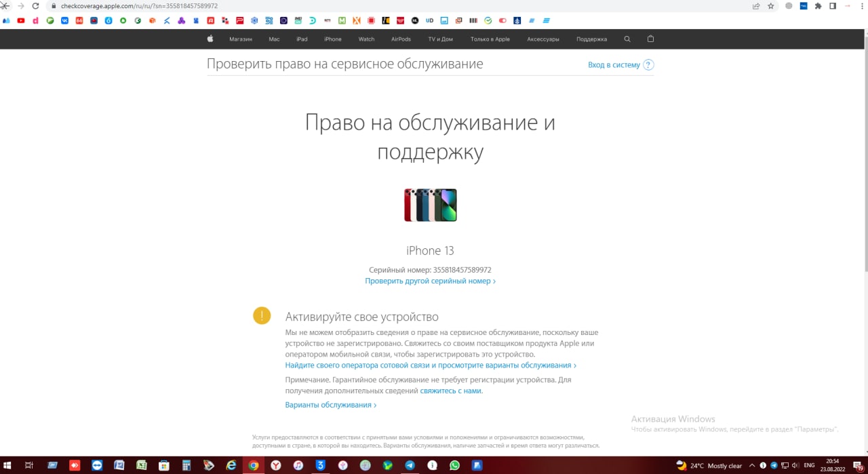Image resolution: width=868 pixels, height=474 pixels.
Task: Bookmark this page with the star icon
Action: tap(771, 6)
